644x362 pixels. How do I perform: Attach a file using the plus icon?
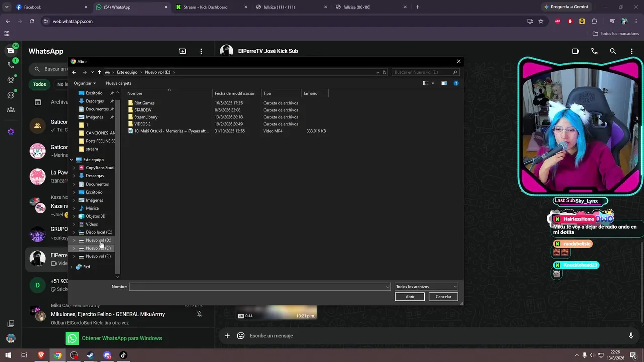pos(227,336)
